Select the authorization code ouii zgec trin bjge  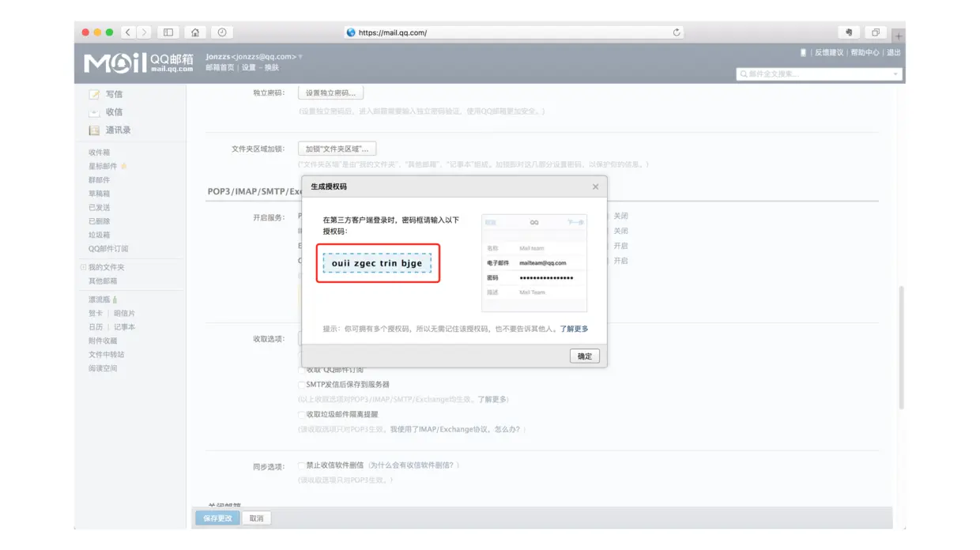point(377,263)
